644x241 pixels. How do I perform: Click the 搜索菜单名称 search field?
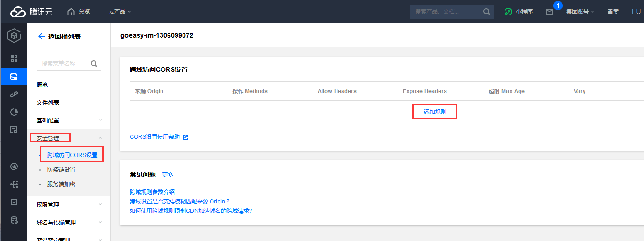click(x=63, y=64)
